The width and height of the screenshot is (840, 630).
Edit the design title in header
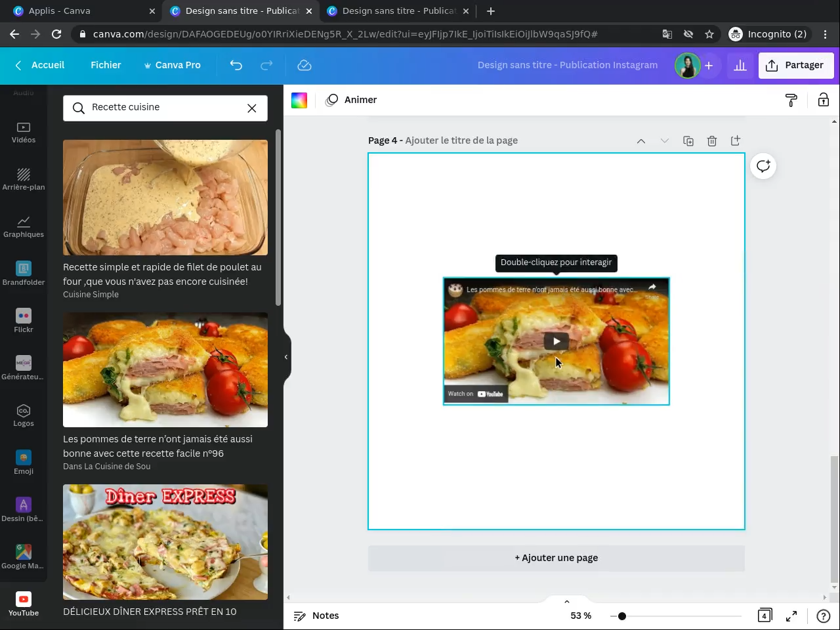point(568,65)
